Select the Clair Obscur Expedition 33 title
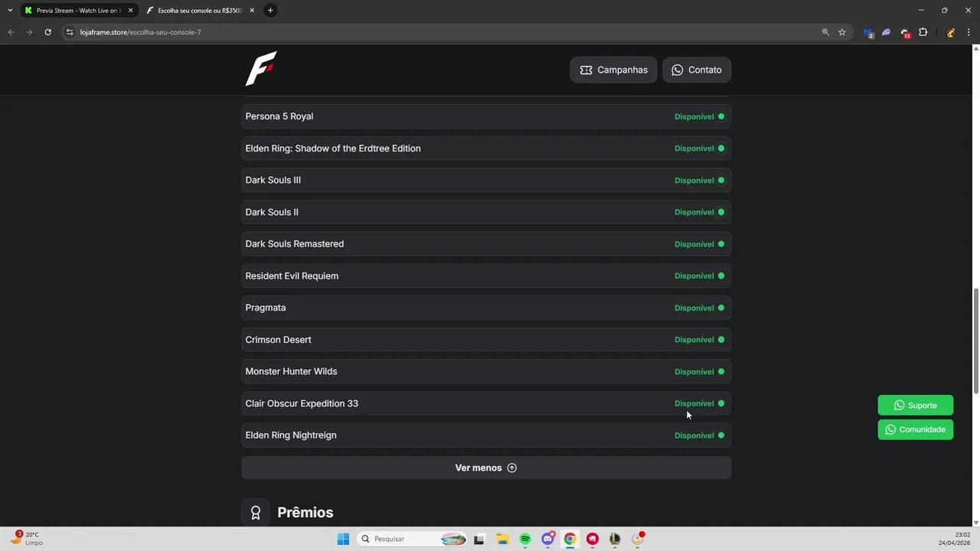Screen dimensions: 980x551 302,403
